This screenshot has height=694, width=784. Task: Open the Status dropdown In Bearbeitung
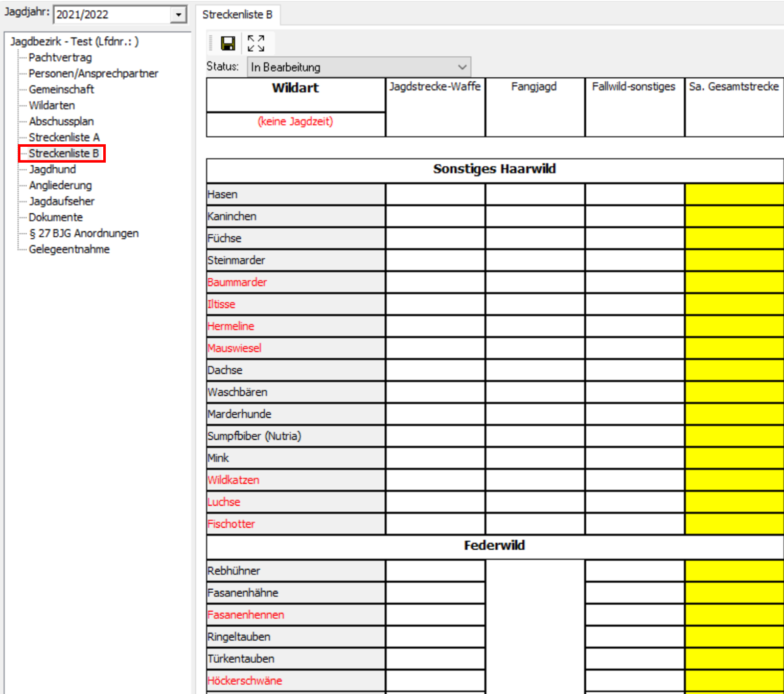[359, 67]
